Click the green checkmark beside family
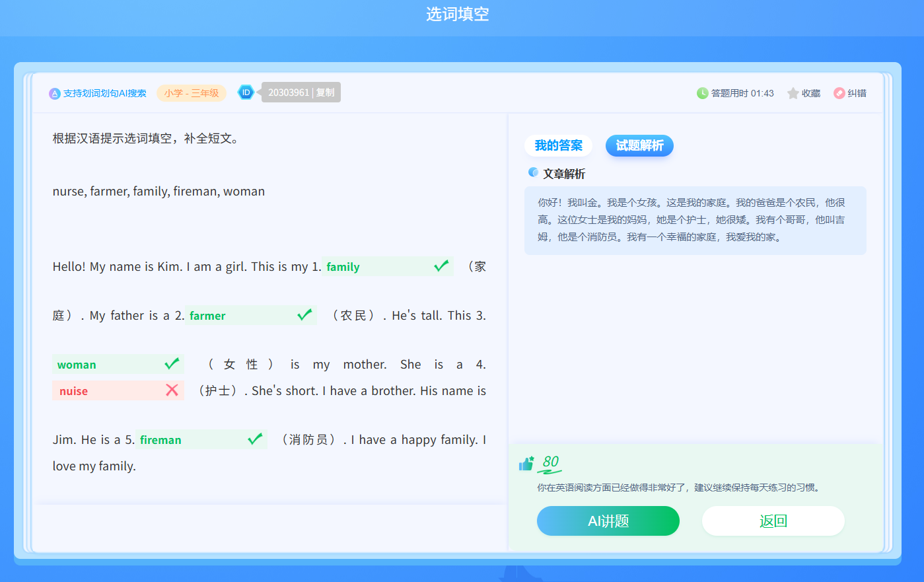This screenshot has width=924, height=582. (x=441, y=266)
